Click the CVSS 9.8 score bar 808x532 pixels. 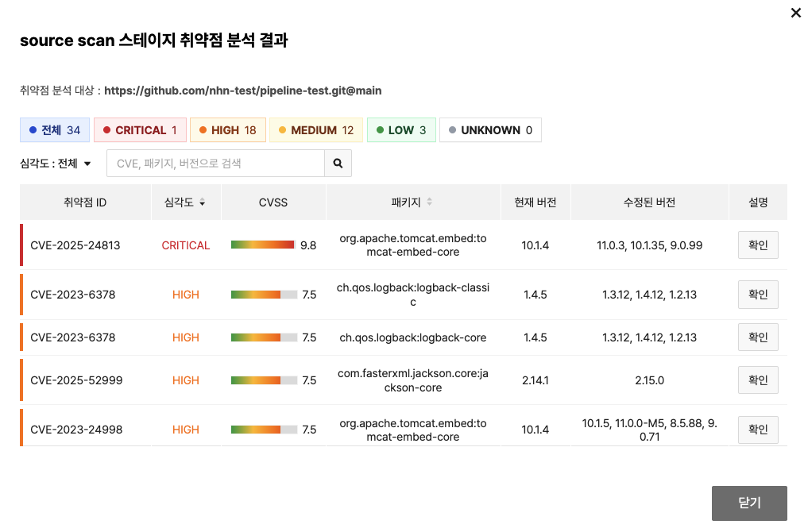(264, 245)
